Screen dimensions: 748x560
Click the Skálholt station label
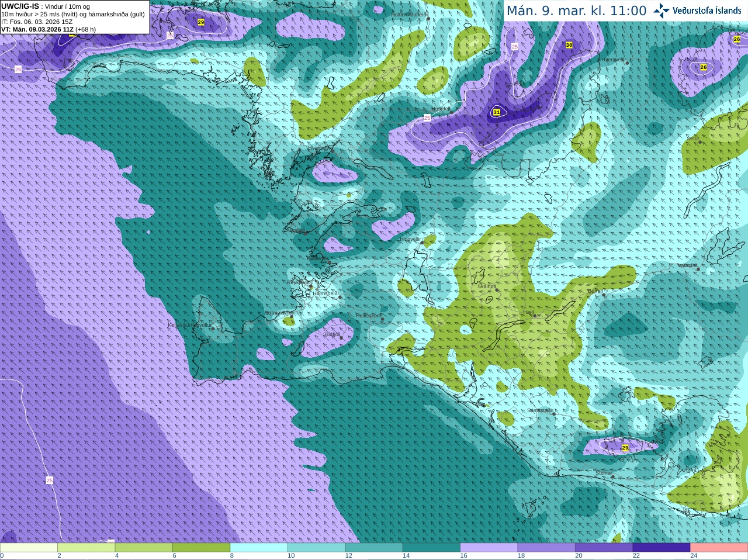tap(486, 286)
